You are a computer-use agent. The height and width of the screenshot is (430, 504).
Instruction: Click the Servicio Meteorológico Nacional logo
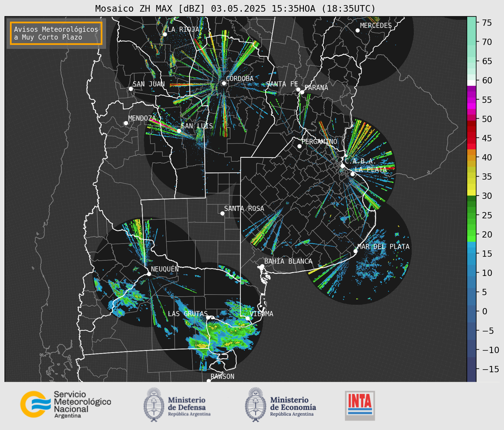(x=65, y=404)
